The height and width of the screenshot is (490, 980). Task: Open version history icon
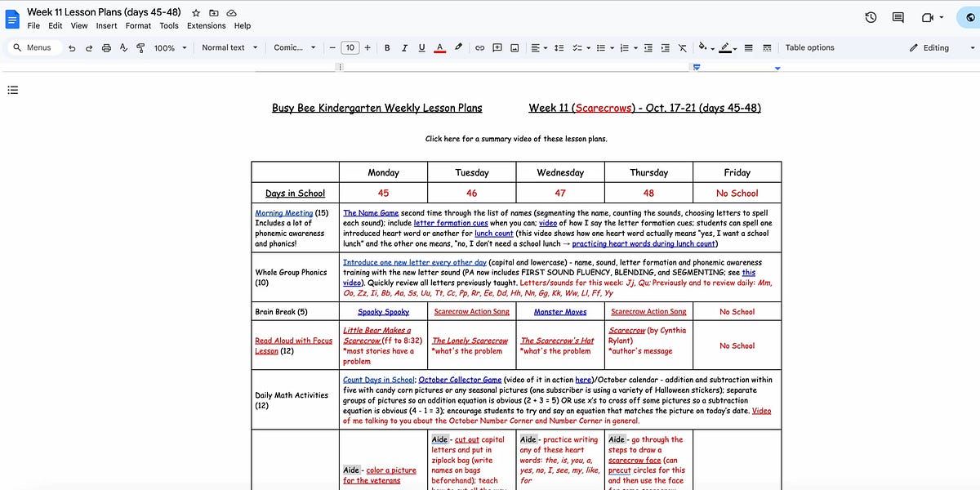coord(871,17)
